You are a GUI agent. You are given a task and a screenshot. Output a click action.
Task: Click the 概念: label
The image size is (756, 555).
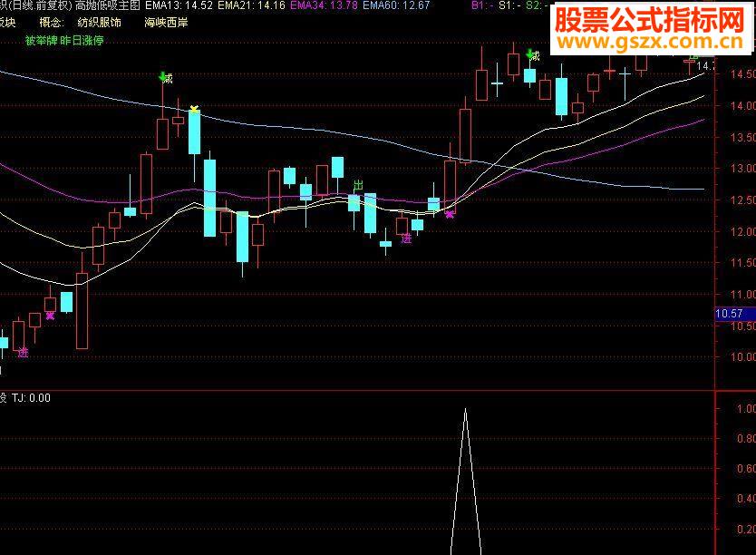click(52, 22)
